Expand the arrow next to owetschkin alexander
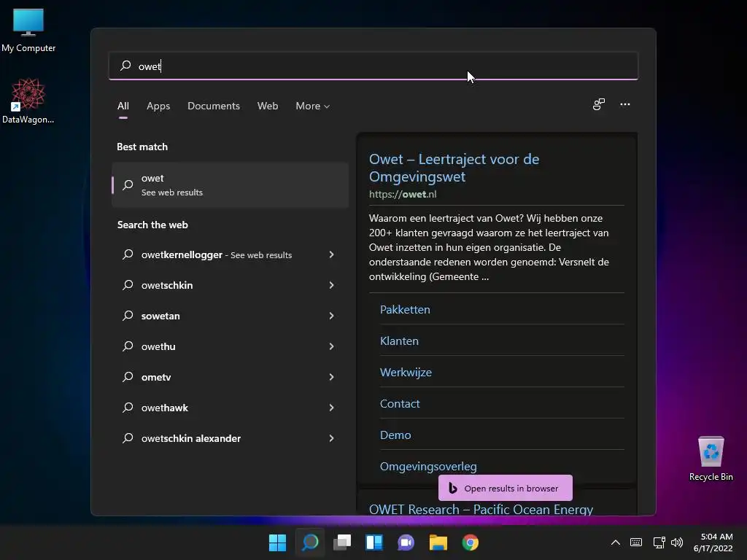 [332, 438]
